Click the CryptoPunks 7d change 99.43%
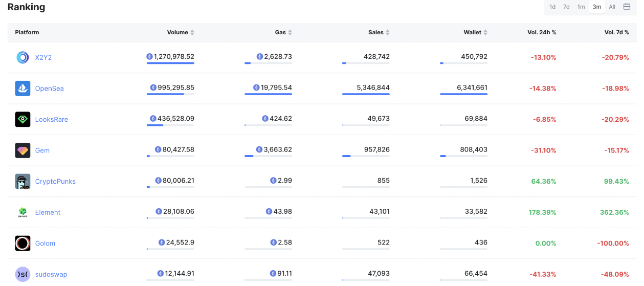This screenshot has height=286, width=644. pyautogui.click(x=615, y=182)
